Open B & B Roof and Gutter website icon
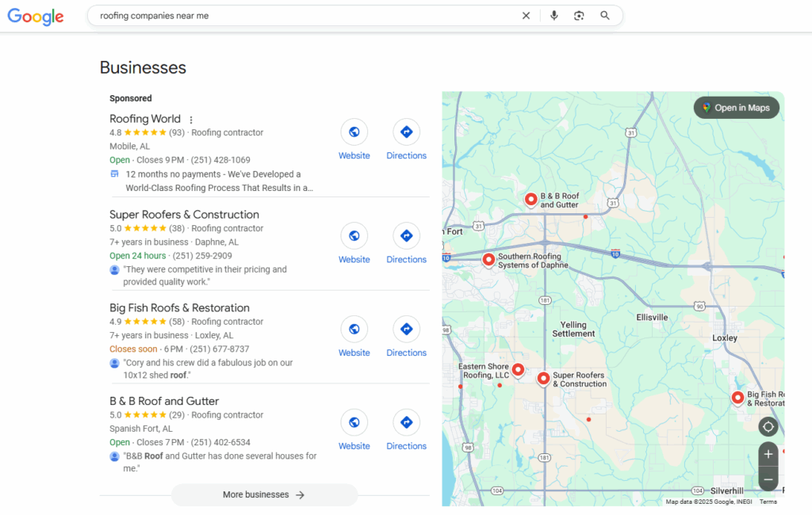 tap(354, 422)
